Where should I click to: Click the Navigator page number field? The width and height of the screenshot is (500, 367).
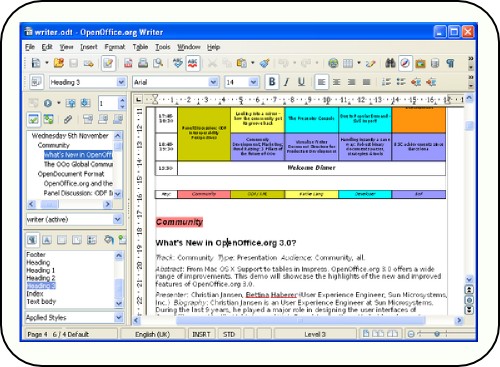pos(108,103)
